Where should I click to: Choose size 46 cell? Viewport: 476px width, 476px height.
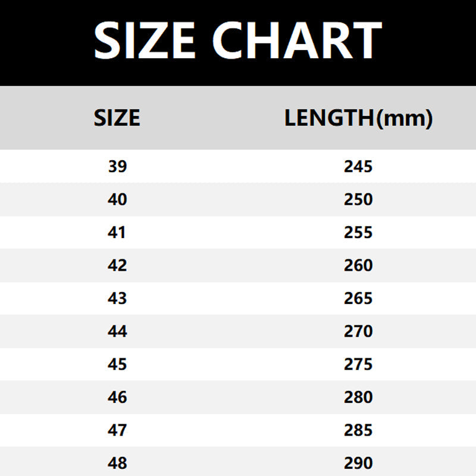pyautogui.click(x=118, y=397)
